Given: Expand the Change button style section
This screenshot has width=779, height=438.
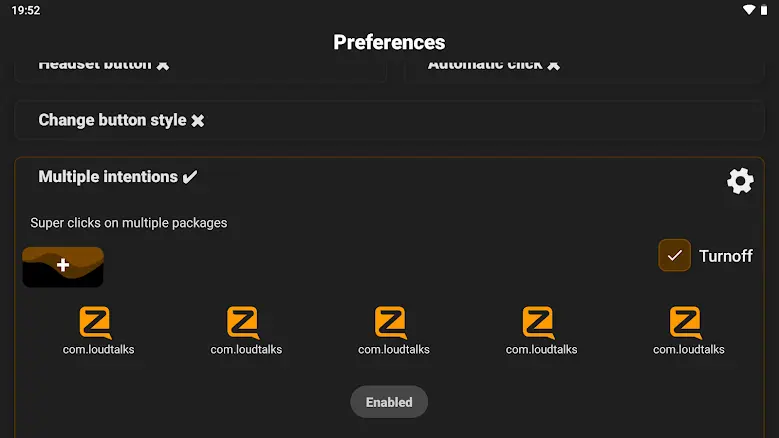Looking at the screenshot, I should point(111,120).
